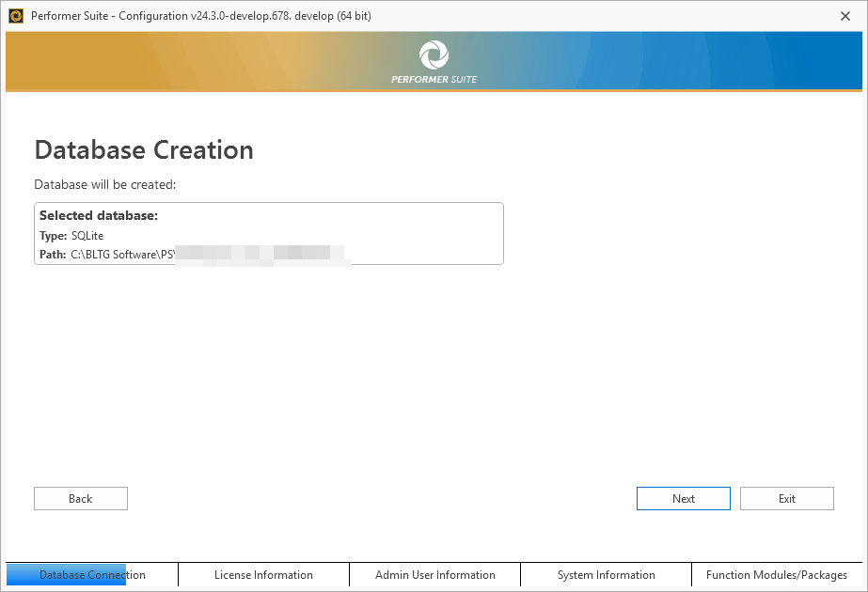Jump to the System Information step

pos(606,575)
